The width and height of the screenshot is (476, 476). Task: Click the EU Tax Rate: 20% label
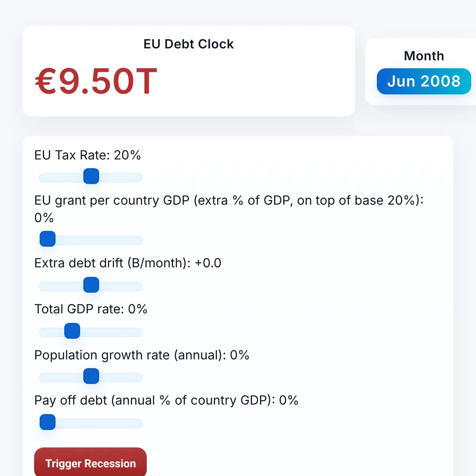tap(88, 155)
